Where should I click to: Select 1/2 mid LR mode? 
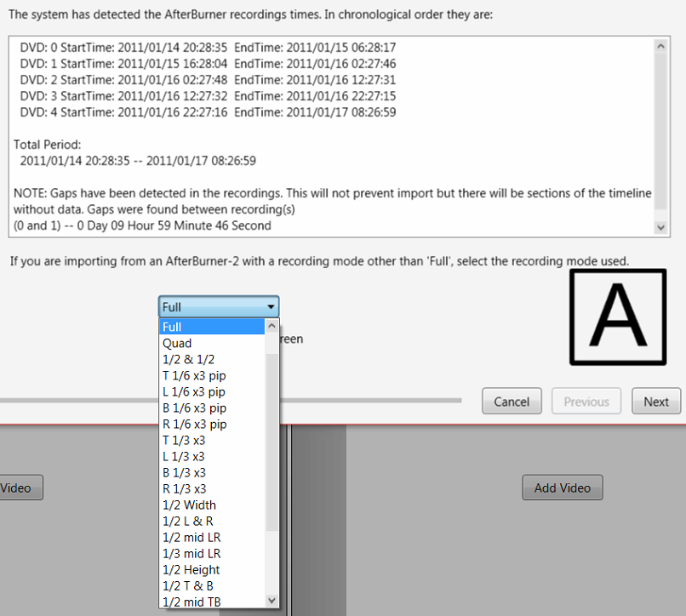(x=212, y=537)
